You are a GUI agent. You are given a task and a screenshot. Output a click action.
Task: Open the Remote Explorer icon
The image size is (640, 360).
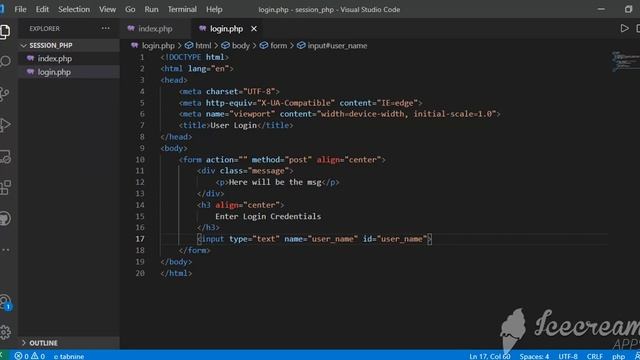pos(5,156)
